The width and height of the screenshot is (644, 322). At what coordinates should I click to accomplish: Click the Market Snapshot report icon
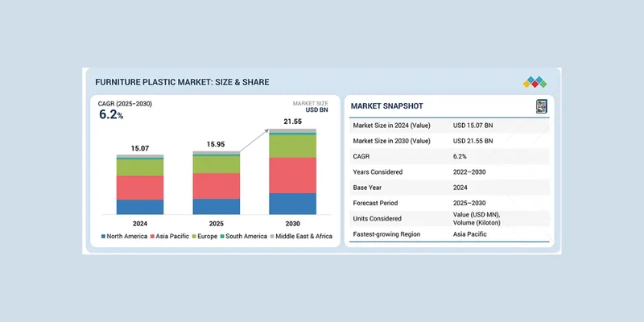pyautogui.click(x=542, y=106)
